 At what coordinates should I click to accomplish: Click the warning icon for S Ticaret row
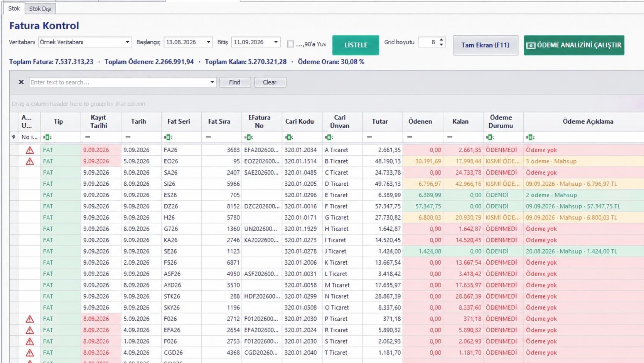(30, 341)
